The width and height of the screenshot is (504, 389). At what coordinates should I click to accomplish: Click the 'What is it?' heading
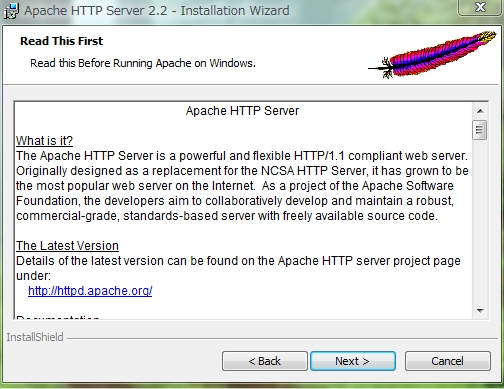pos(44,141)
